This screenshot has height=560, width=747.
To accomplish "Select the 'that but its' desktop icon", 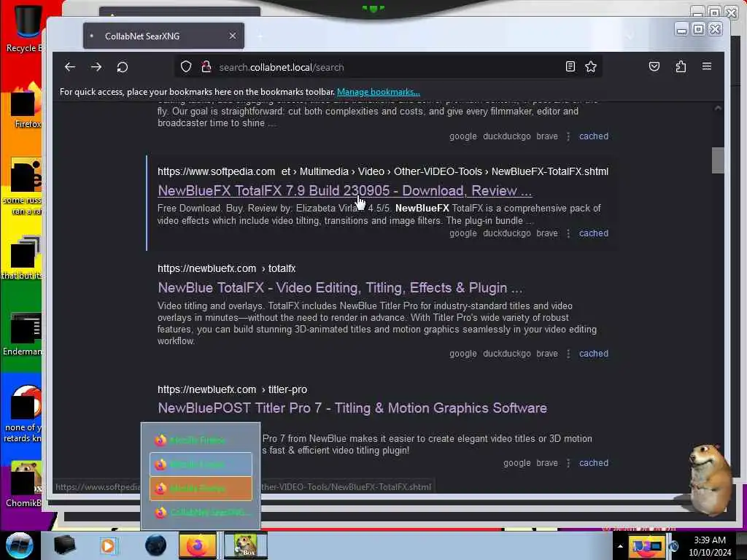I will [x=23, y=257].
